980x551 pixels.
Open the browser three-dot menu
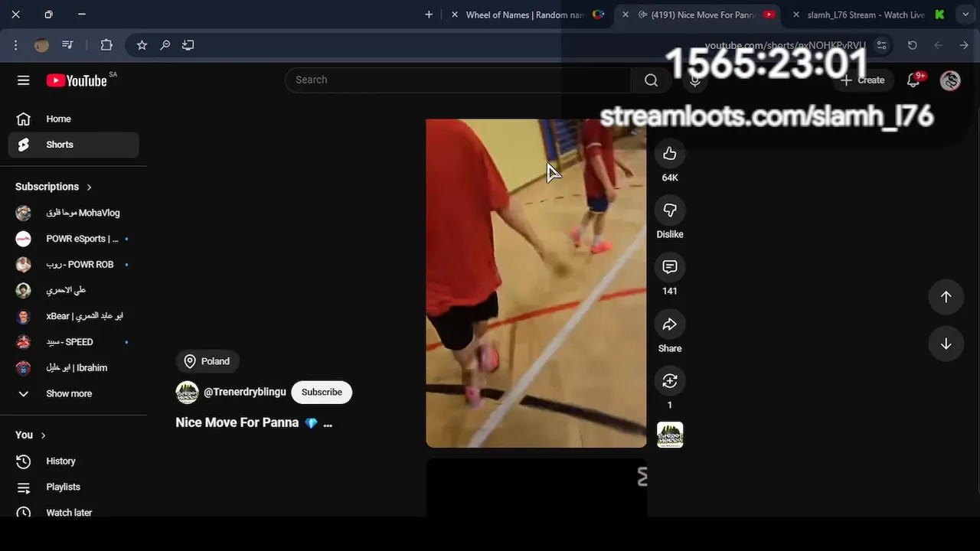pyautogui.click(x=15, y=45)
